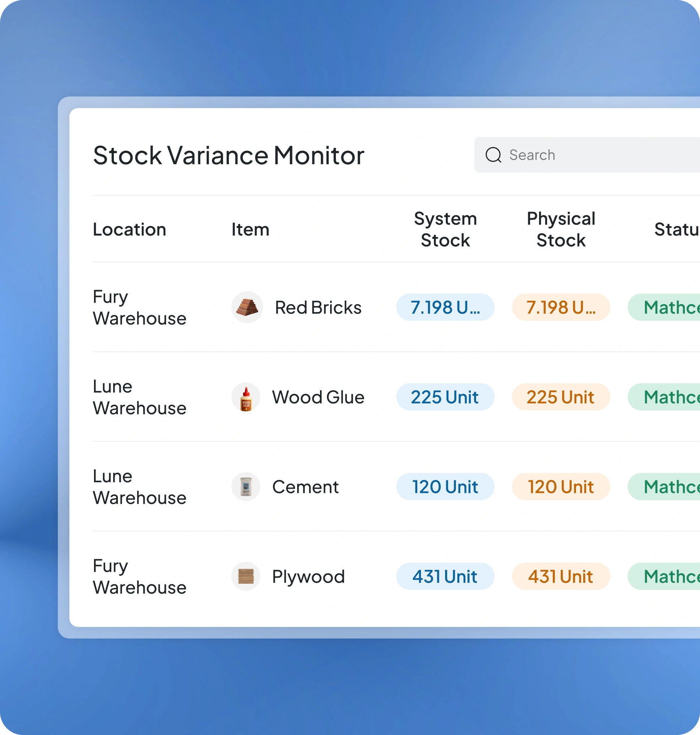Click orange physical stock badge for Red Bricks

[x=561, y=307]
